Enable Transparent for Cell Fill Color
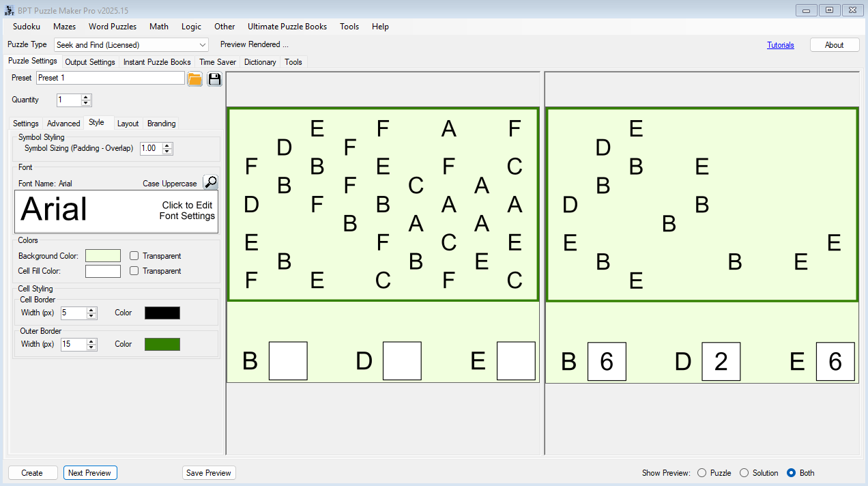The image size is (868, 486). pos(134,271)
